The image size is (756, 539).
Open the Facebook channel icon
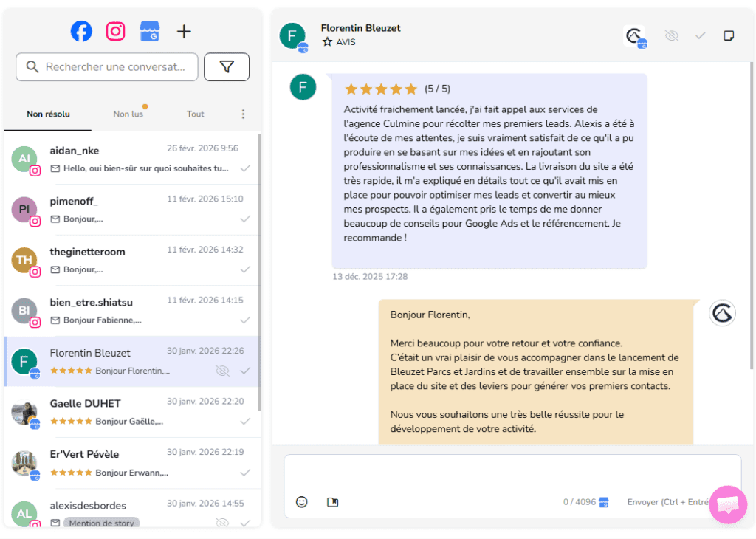click(81, 31)
